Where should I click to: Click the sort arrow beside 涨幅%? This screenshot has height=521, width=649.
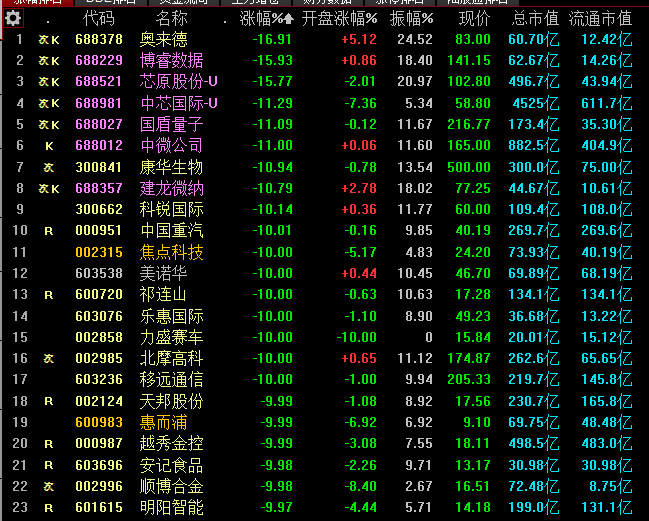click(x=288, y=19)
